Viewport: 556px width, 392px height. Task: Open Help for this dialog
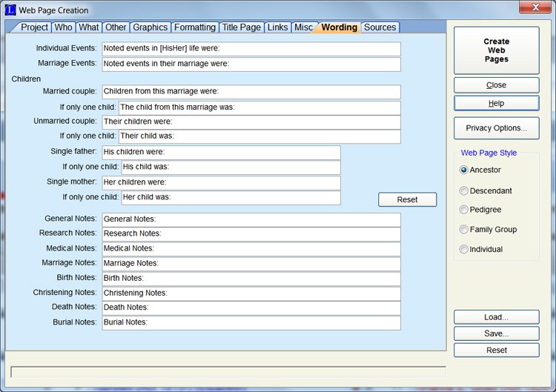click(x=496, y=103)
